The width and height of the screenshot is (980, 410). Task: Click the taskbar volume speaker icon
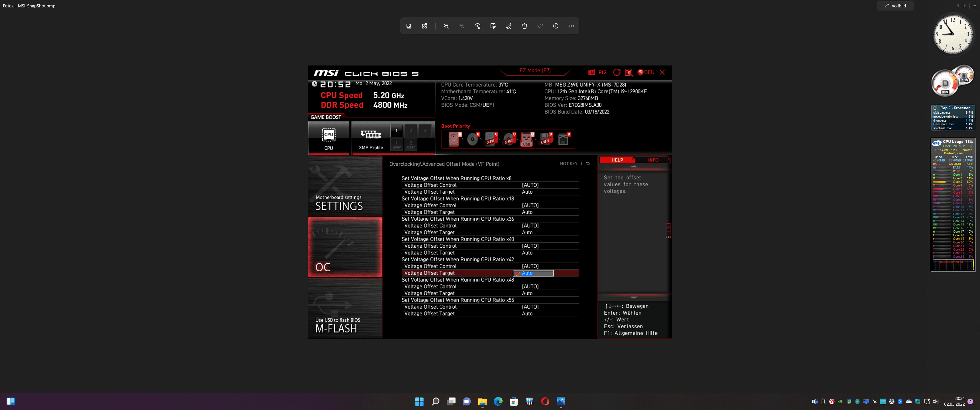(x=935, y=401)
